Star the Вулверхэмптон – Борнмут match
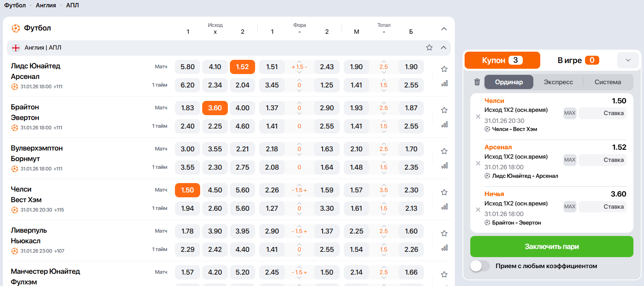The height and width of the screenshot is (286, 644). point(444,151)
